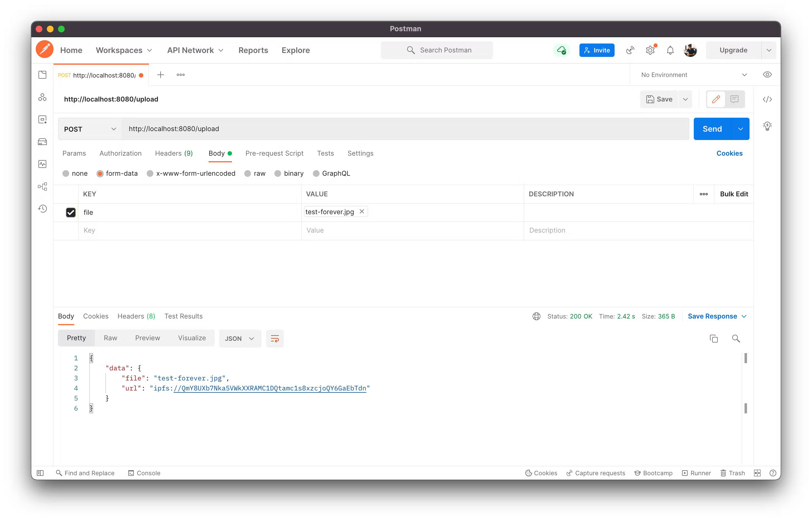Image resolution: width=812 pixels, height=521 pixels.
Task: Open the JSON format dropdown
Action: [240, 338]
